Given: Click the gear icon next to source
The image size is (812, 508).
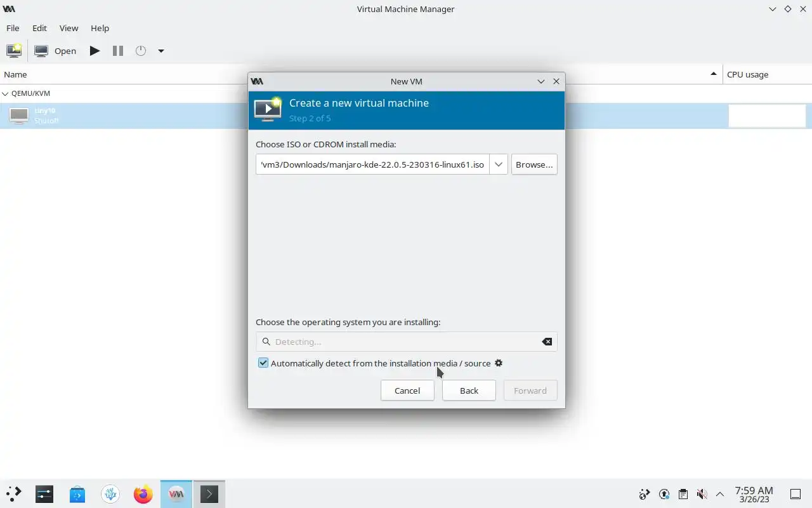Looking at the screenshot, I should click(x=499, y=363).
